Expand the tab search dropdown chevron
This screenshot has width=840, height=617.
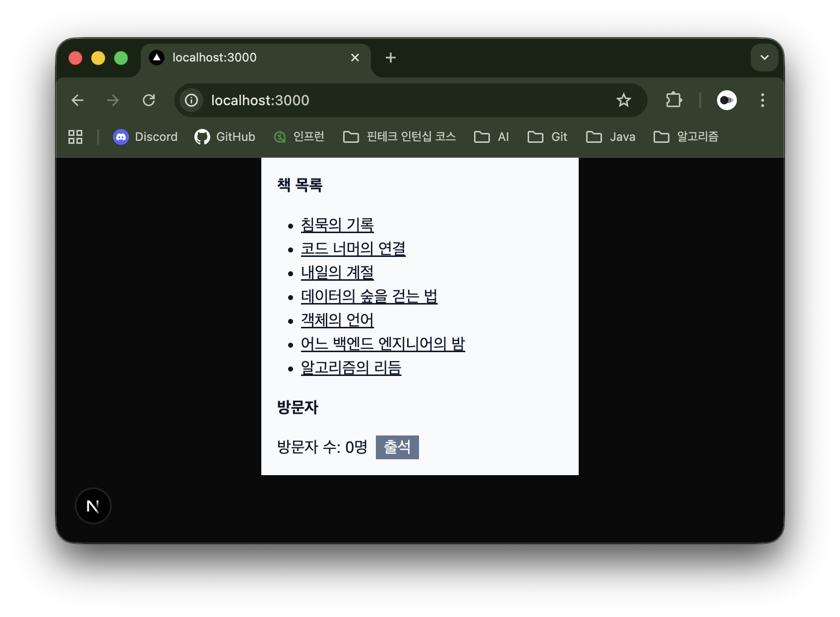point(764,58)
